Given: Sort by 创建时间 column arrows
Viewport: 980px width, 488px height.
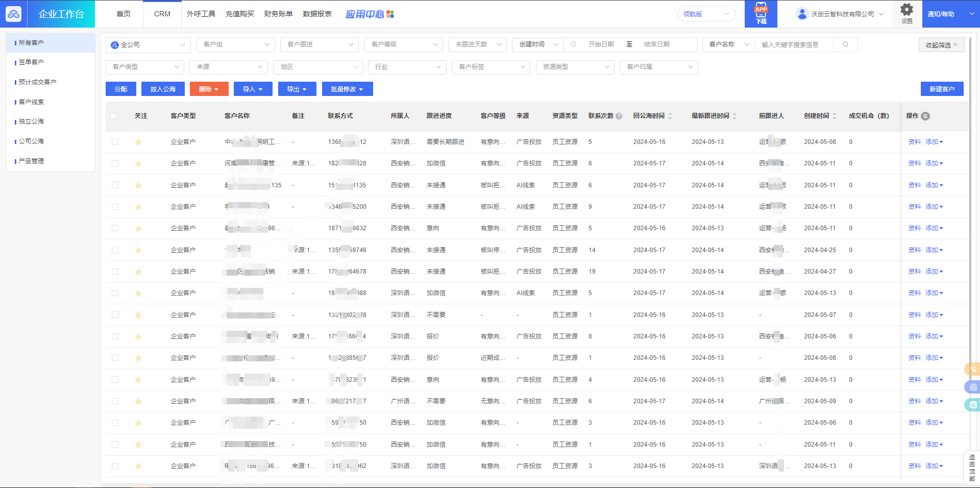Looking at the screenshot, I should (x=835, y=116).
